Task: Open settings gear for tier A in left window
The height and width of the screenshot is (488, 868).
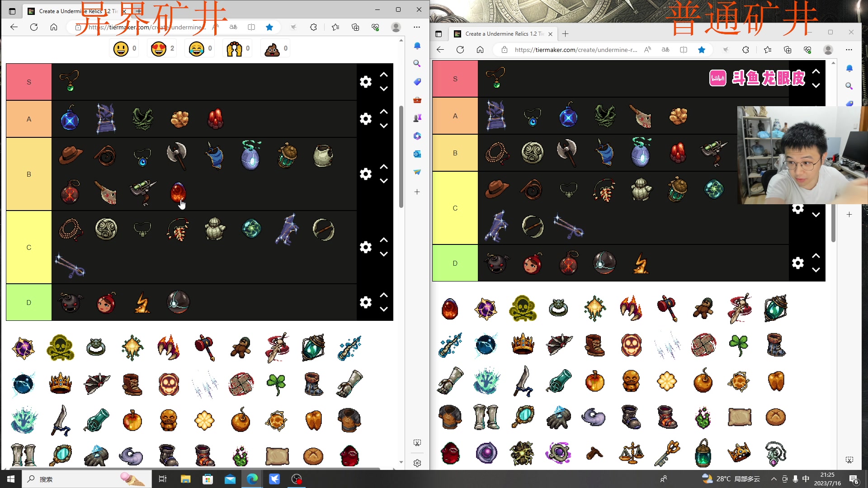Action: coord(366,119)
